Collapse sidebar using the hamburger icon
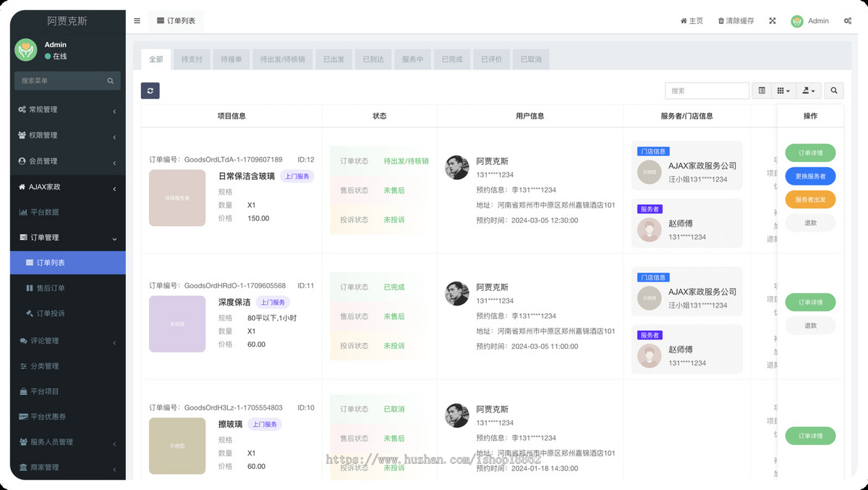Screen dimensions: 868x490 point(137,20)
